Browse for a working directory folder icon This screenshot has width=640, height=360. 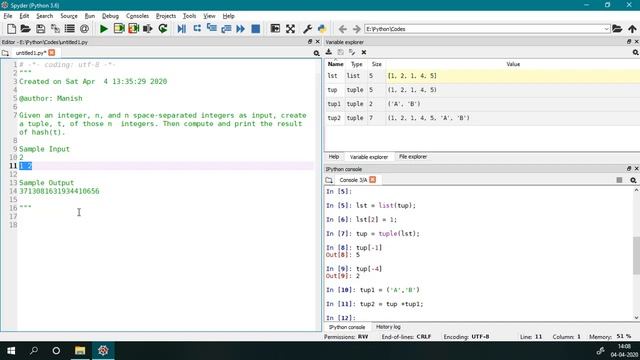point(617,29)
